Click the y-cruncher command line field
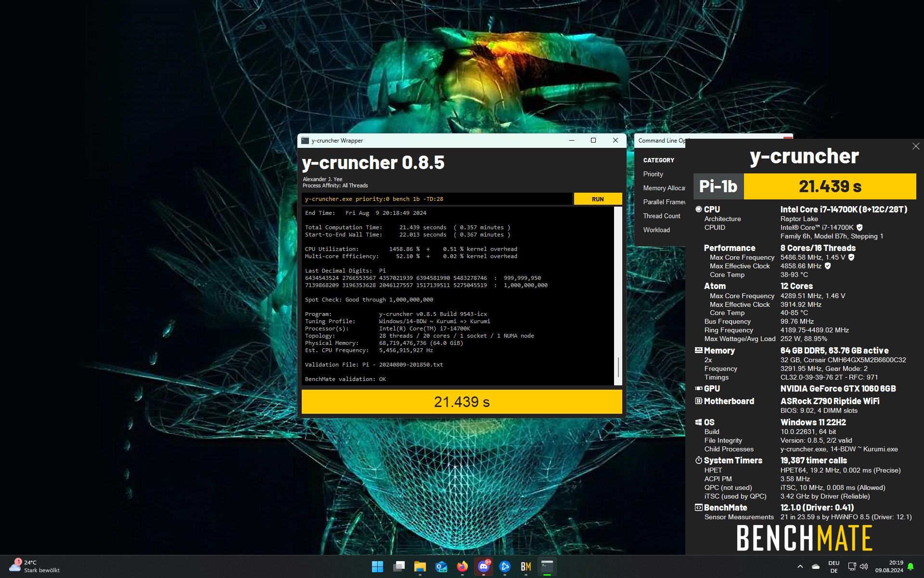The height and width of the screenshot is (578, 924). pyautogui.click(x=437, y=199)
